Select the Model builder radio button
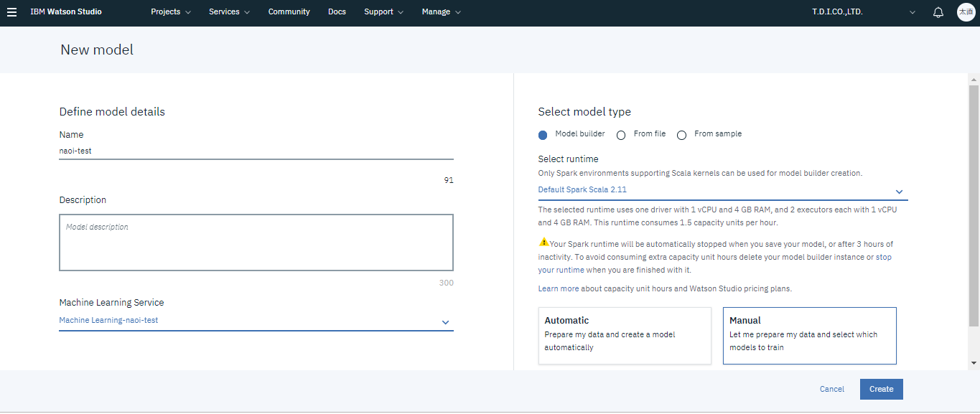This screenshot has width=980, height=414. pyautogui.click(x=543, y=135)
